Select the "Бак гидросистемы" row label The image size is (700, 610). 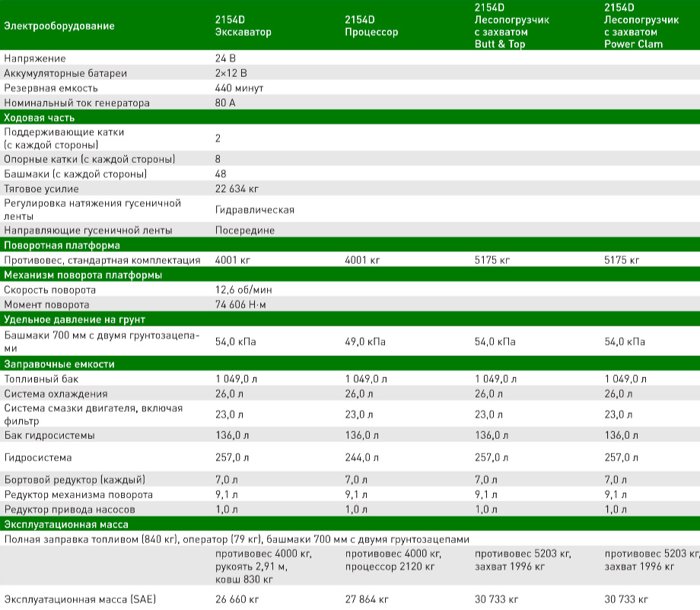pos(49,436)
